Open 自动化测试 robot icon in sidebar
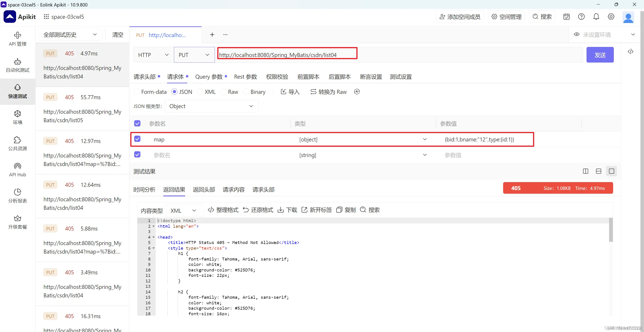This screenshot has width=644, height=332. click(x=17, y=61)
